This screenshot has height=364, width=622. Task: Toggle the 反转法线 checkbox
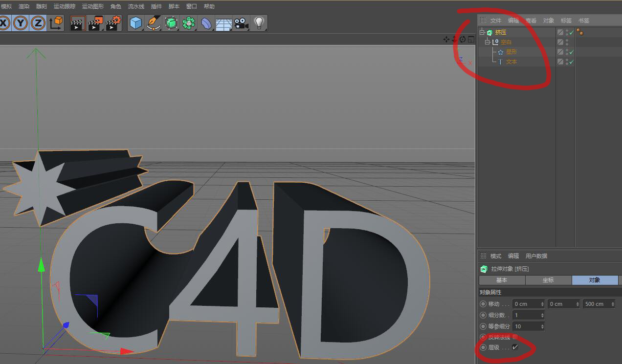515,337
